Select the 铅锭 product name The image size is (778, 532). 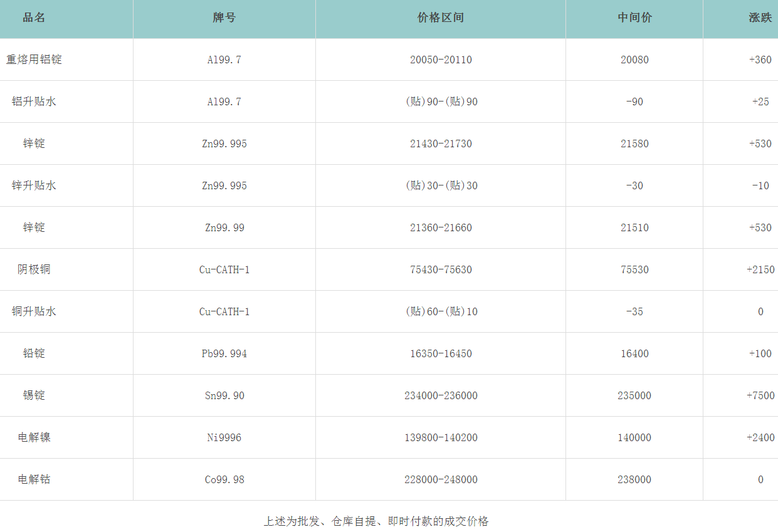(34, 353)
